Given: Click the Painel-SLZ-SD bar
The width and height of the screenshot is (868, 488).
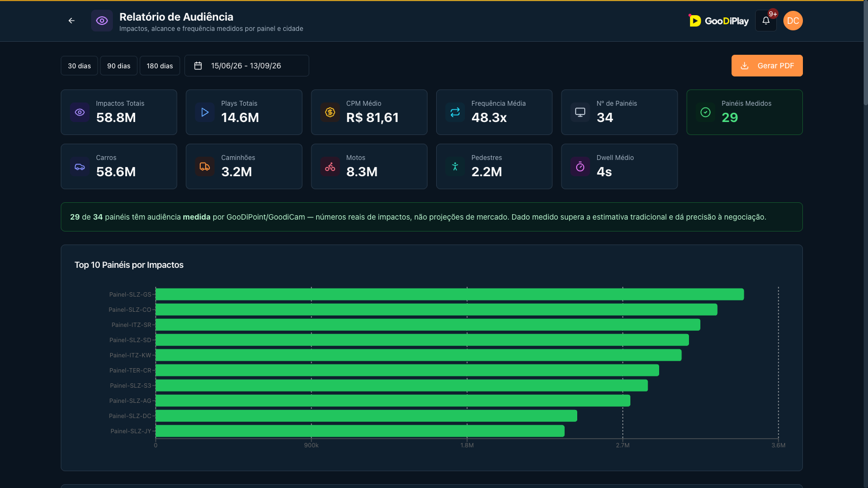Looking at the screenshot, I should 422,340.
